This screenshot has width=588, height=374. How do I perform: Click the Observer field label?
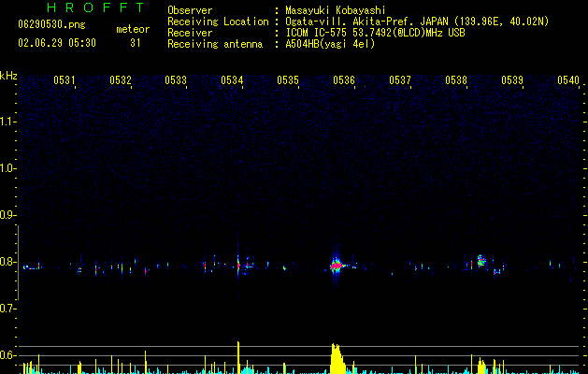(190, 10)
